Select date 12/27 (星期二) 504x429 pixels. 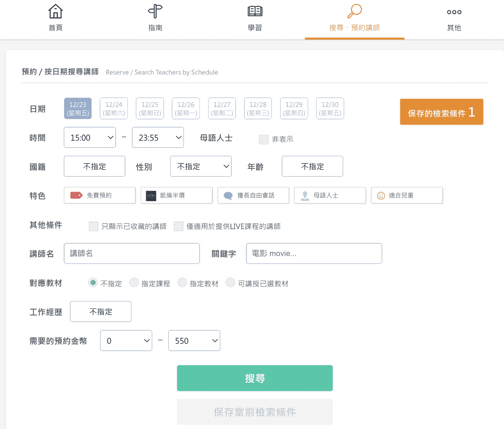coord(222,108)
